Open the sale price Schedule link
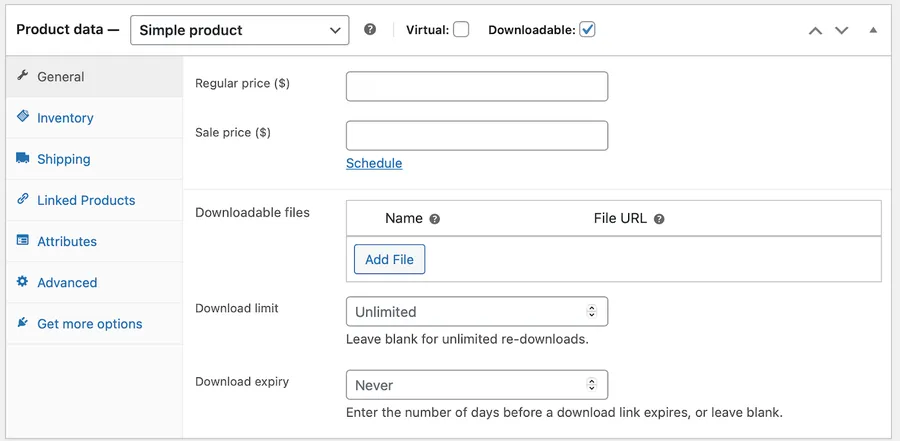Image resolution: width=900 pixels, height=441 pixels. (374, 163)
